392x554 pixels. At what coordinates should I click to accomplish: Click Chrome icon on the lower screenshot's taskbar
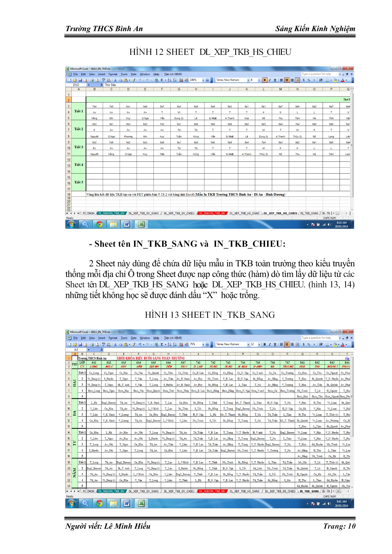click(99, 503)
